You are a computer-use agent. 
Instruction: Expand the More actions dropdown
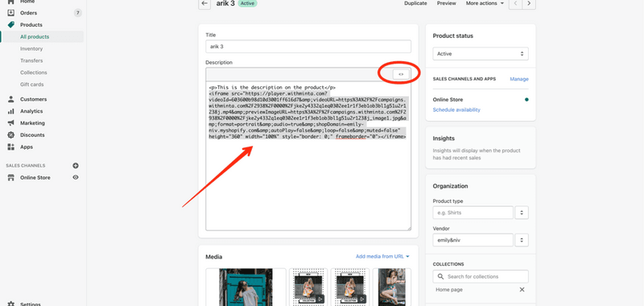click(x=485, y=3)
